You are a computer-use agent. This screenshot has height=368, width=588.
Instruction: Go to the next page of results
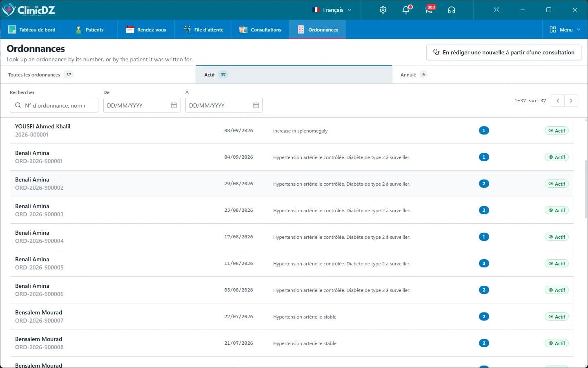coord(571,101)
